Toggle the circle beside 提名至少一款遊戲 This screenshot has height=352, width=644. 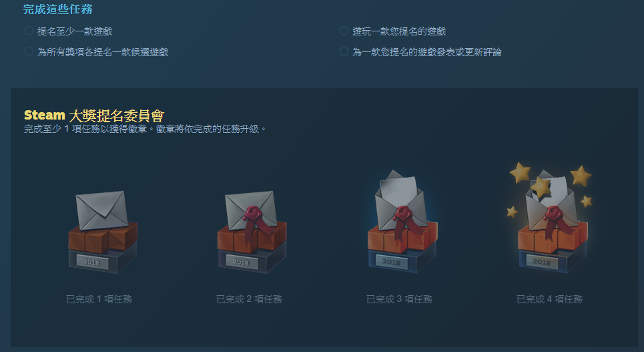(x=29, y=31)
